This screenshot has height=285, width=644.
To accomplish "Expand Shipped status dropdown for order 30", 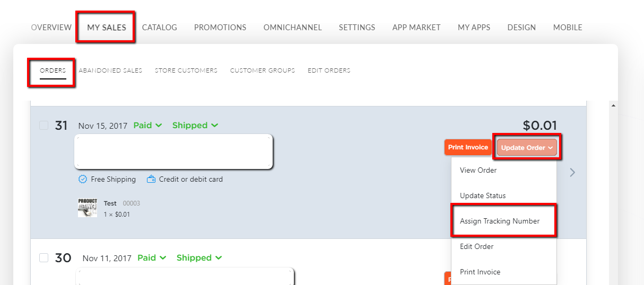I will click(199, 258).
